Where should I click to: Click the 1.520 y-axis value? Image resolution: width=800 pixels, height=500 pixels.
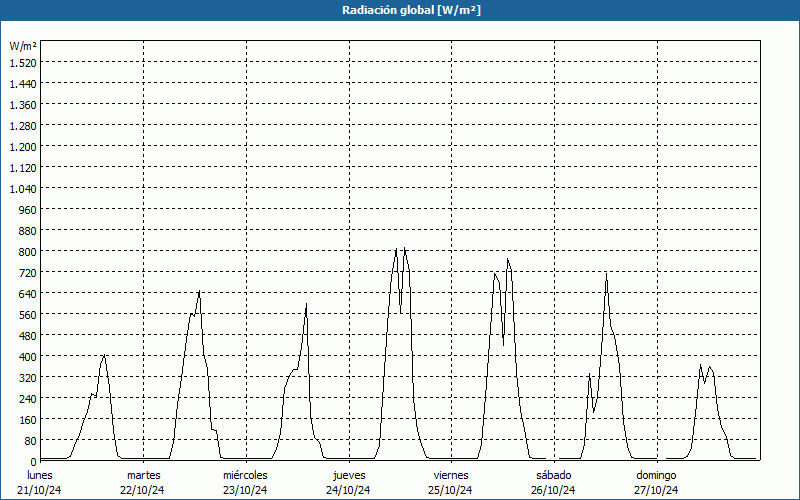pos(23,62)
